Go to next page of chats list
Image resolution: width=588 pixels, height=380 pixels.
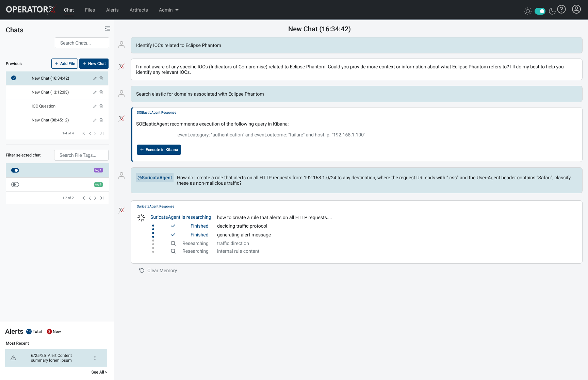95,133
